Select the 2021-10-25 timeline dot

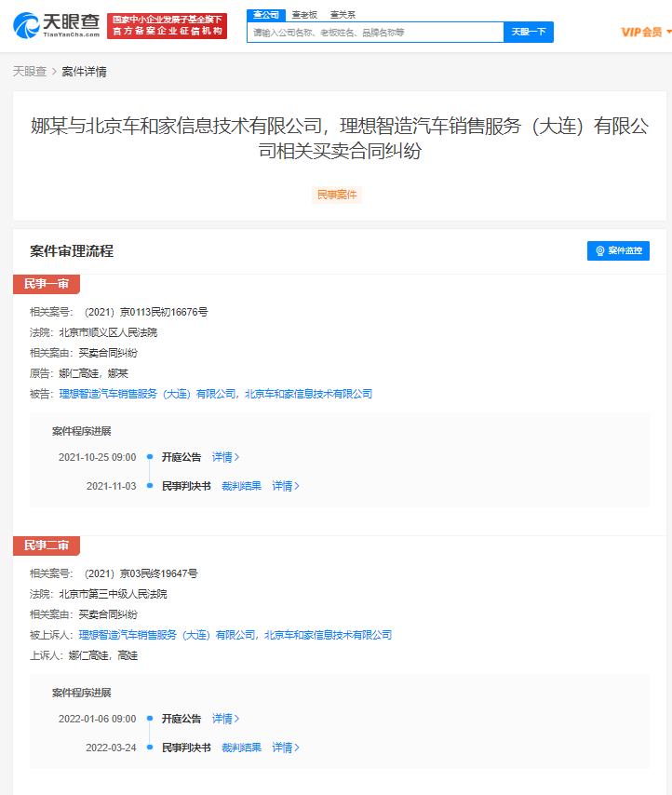pos(150,457)
